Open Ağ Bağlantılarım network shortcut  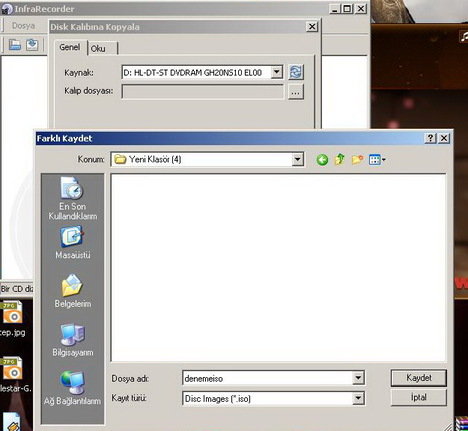(73, 388)
